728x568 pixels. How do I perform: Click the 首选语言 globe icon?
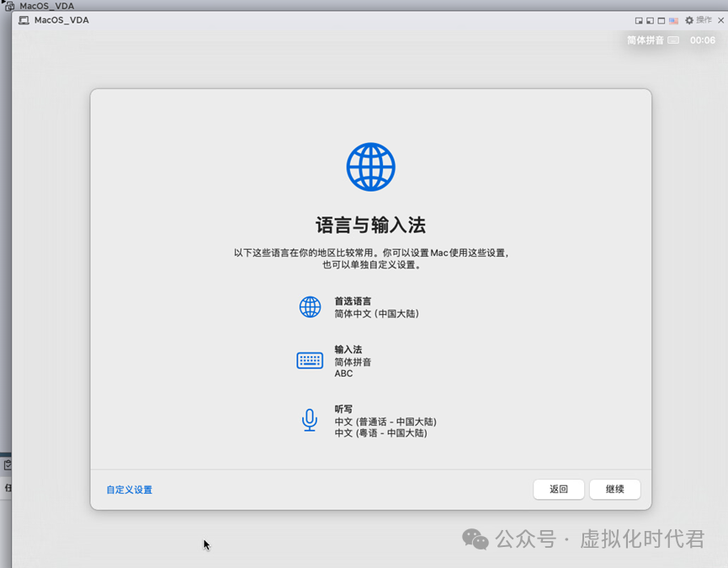click(310, 307)
